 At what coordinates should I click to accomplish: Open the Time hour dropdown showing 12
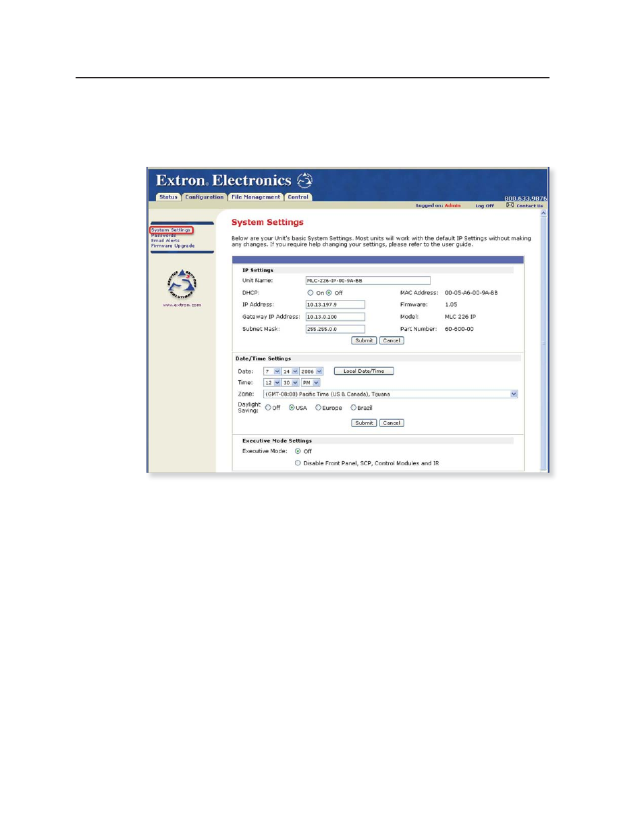[272, 382]
